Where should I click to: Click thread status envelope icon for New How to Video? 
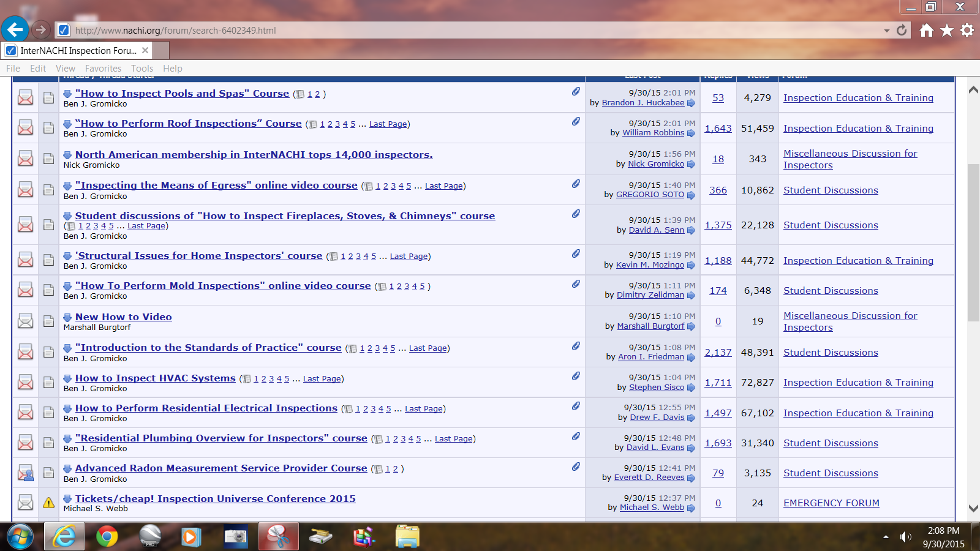(25, 320)
